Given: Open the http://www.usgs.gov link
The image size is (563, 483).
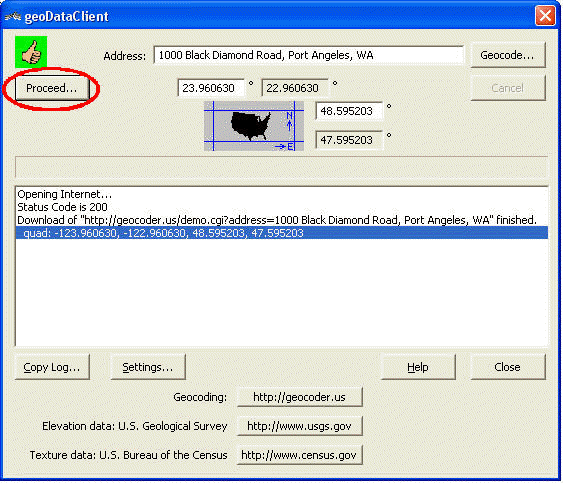Looking at the screenshot, I should pos(300,426).
